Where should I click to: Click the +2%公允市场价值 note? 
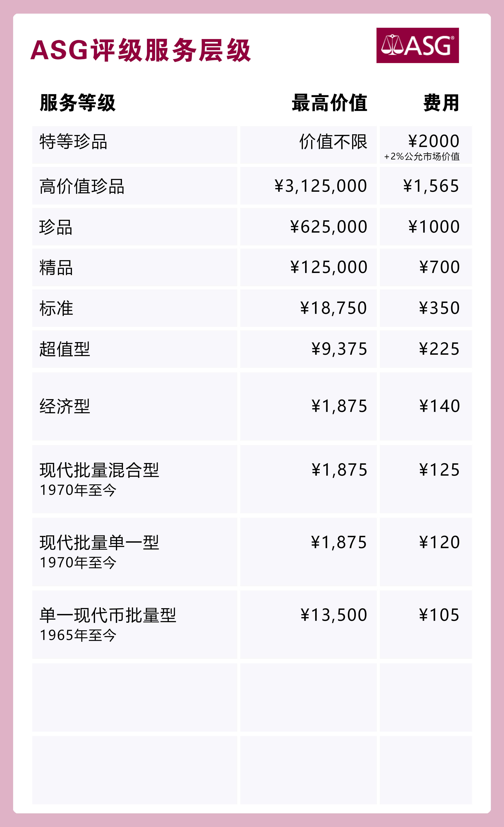point(422,157)
